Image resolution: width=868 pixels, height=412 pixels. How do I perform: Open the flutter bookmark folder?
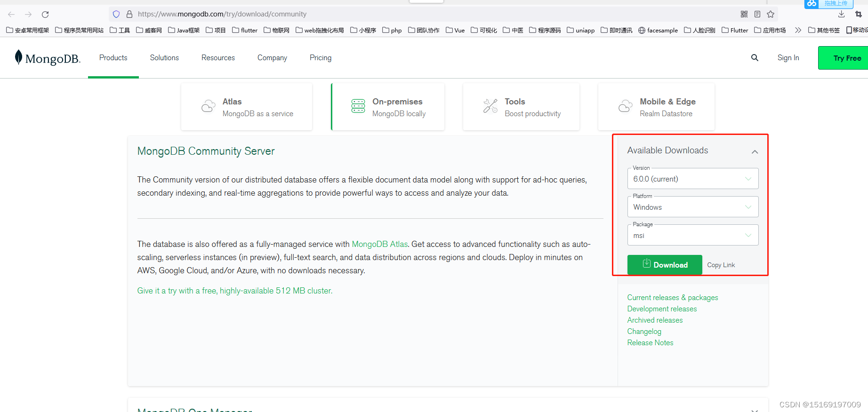(x=245, y=30)
